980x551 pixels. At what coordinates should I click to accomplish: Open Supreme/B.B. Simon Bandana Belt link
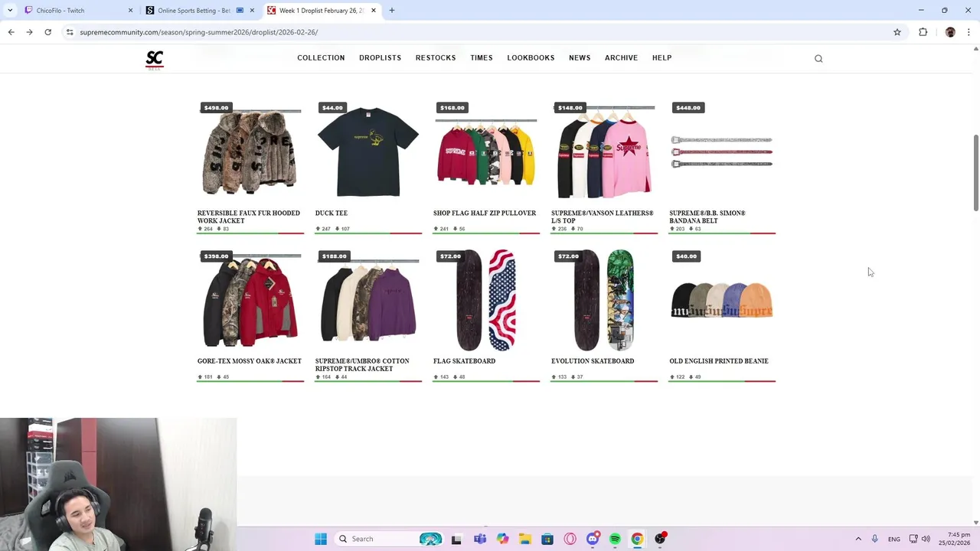707,217
